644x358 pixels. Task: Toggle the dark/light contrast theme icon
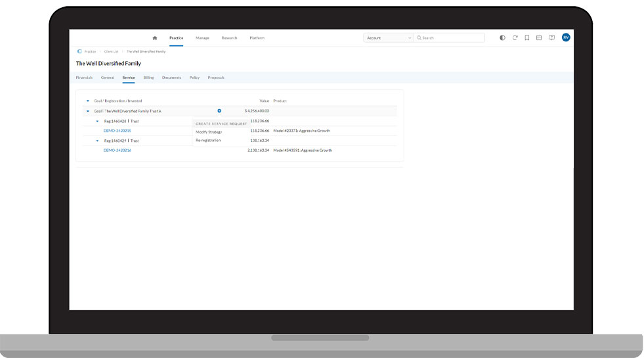[x=502, y=38]
